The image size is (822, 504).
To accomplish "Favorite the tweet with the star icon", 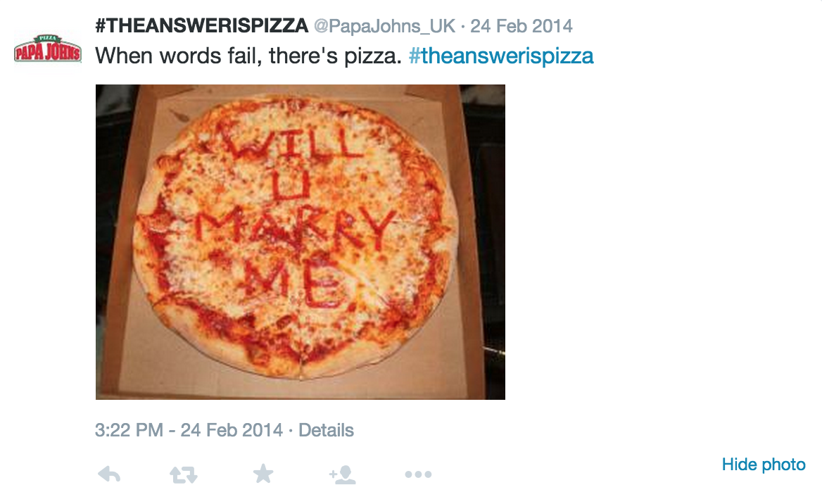I will pyautogui.click(x=263, y=474).
